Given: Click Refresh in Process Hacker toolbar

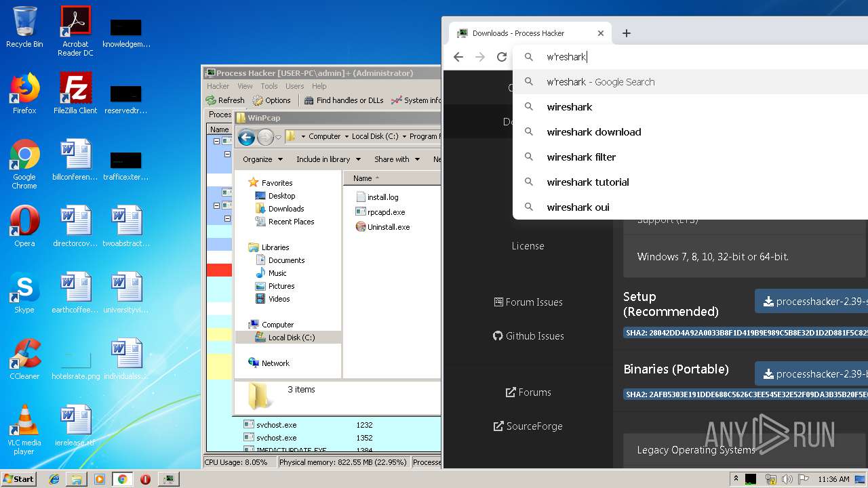Looking at the screenshot, I should [225, 100].
